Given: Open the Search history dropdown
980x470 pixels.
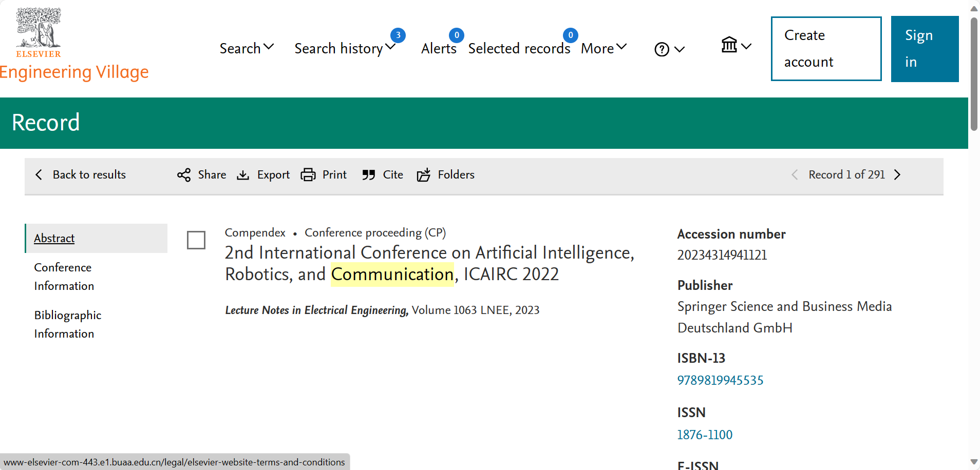Looking at the screenshot, I should (x=345, y=48).
